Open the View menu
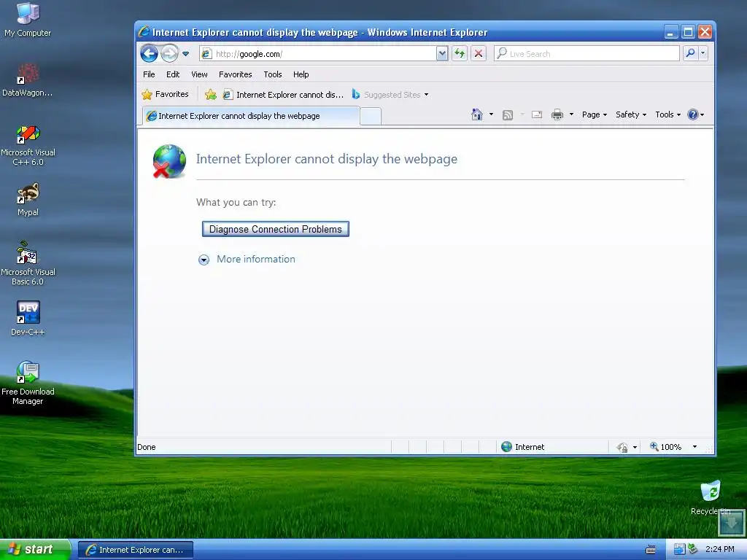The height and width of the screenshot is (560, 747). pyautogui.click(x=199, y=74)
